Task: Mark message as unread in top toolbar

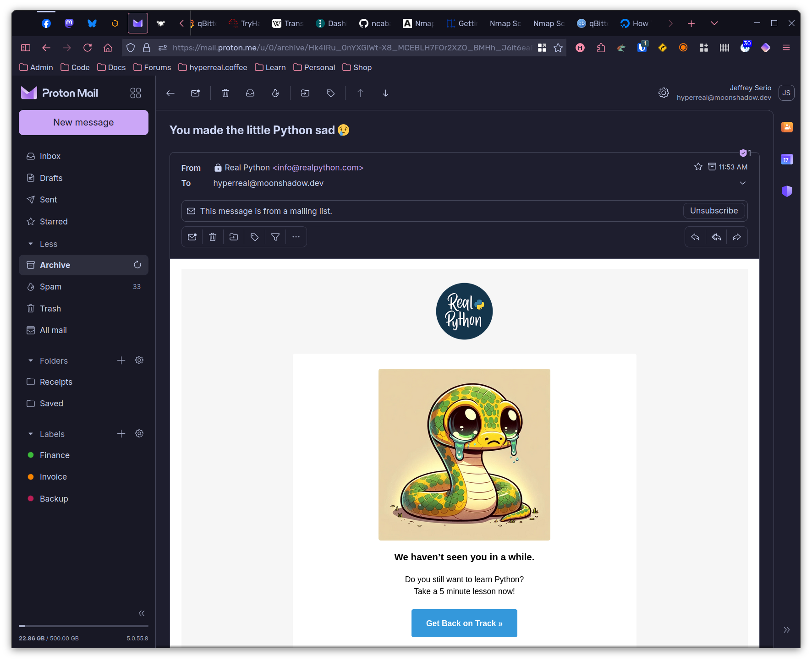Action: (x=195, y=93)
